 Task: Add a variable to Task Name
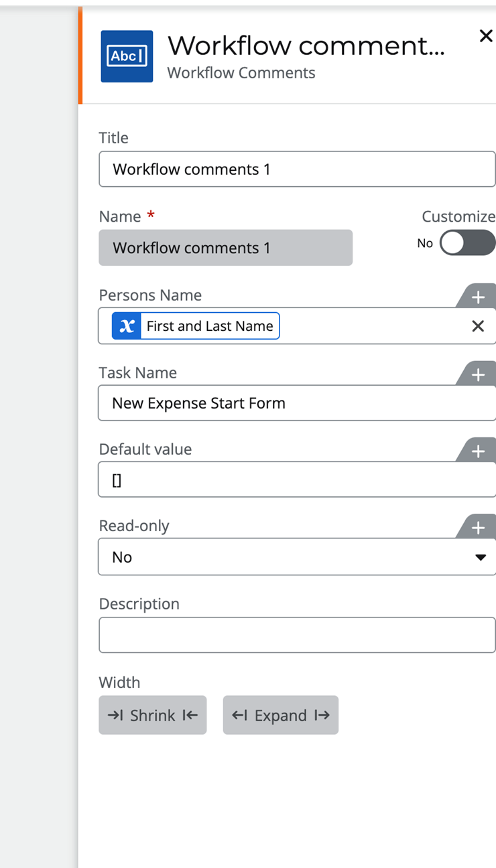[x=478, y=375]
